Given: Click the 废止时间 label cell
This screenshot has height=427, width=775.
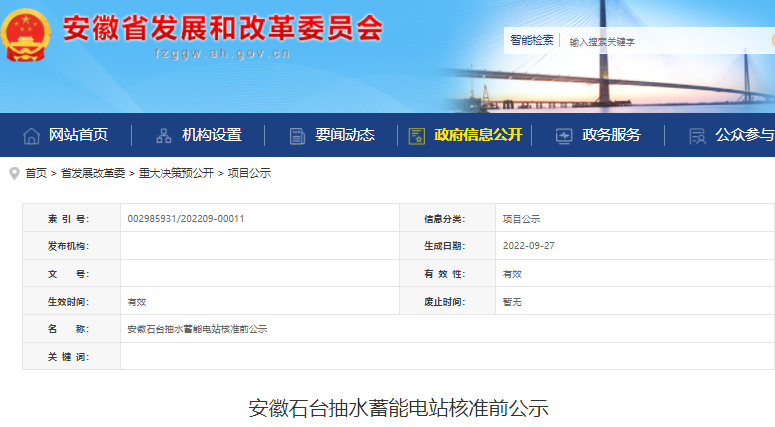Looking at the screenshot, I should (448, 301).
